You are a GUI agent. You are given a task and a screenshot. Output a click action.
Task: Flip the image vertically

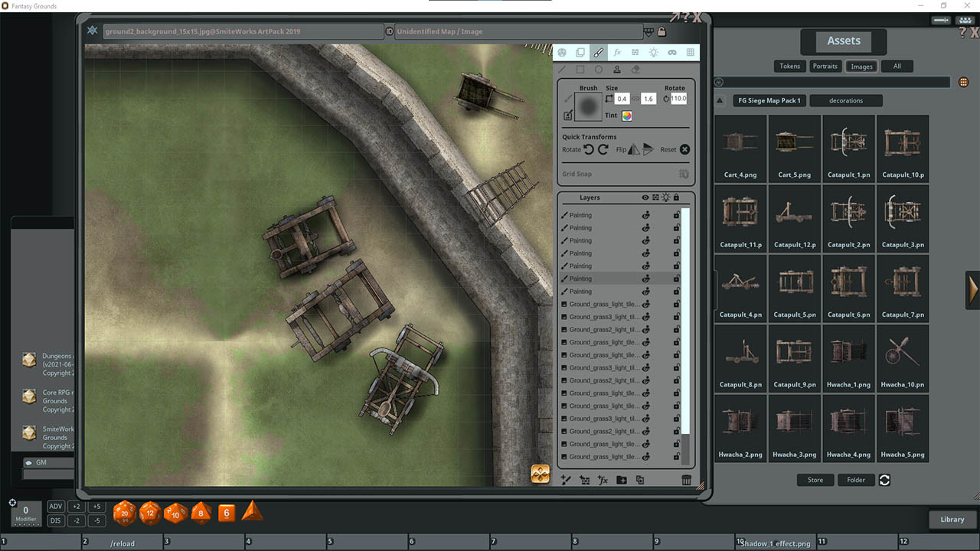pos(648,149)
